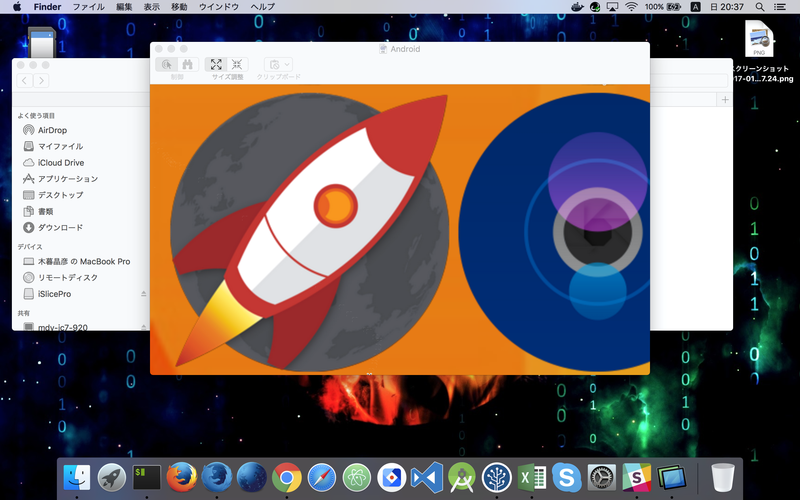The width and height of the screenshot is (800, 500).
Task: Open アプリケーション in the Finder sidebar
Action: [x=68, y=179]
